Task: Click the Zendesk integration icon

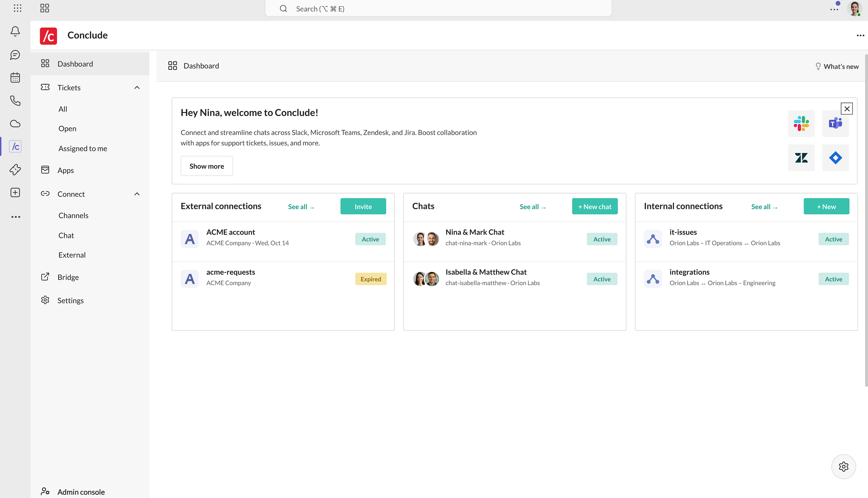Action: click(x=801, y=158)
